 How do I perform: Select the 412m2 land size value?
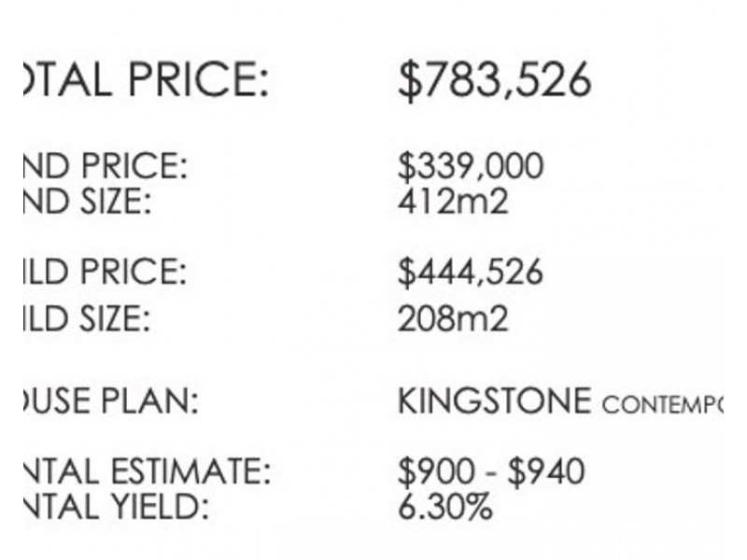click(453, 202)
